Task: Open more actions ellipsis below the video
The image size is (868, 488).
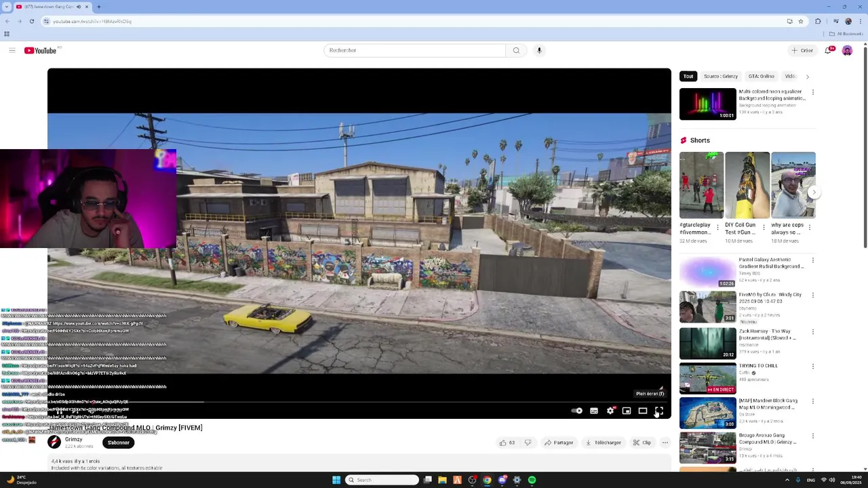Action: click(x=665, y=443)
